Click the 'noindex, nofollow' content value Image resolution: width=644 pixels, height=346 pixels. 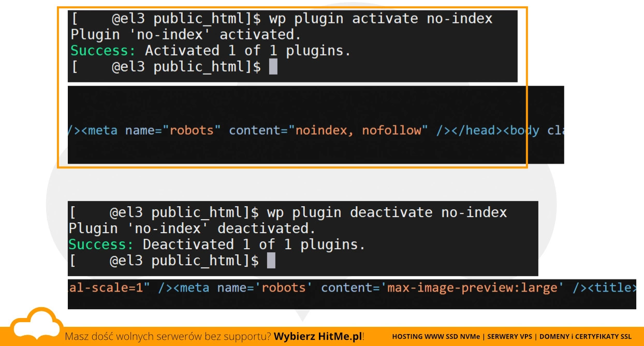click(359, 130)
